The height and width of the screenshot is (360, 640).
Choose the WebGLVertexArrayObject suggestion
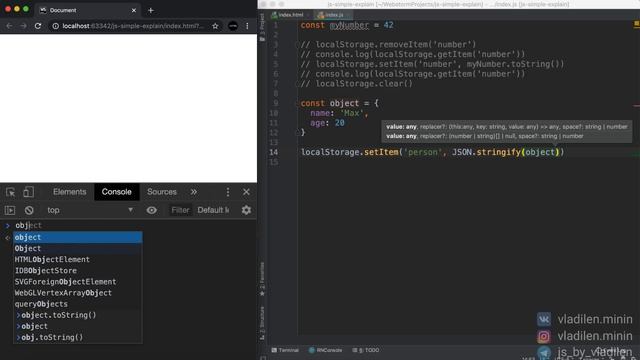pyautogui.click(x=78, y=293)
